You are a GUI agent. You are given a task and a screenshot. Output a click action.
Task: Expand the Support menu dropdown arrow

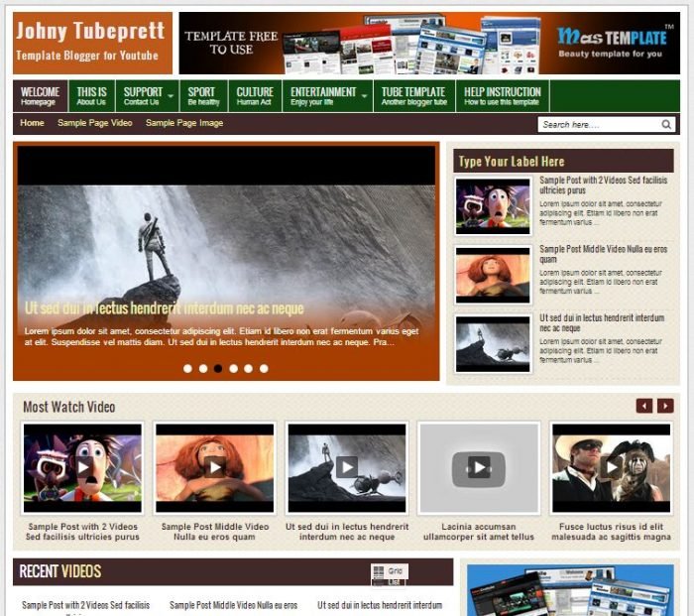[171, 95]
